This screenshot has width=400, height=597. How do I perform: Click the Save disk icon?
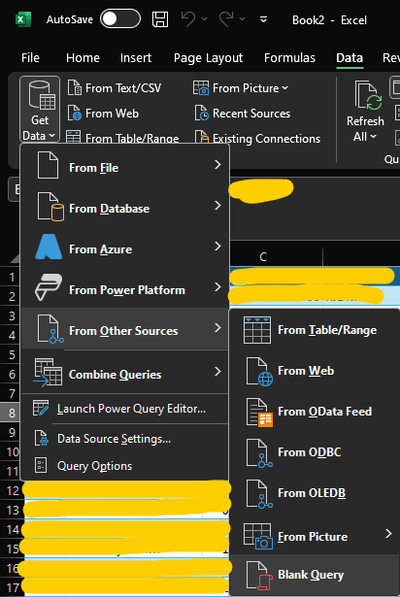pos(160,19)
